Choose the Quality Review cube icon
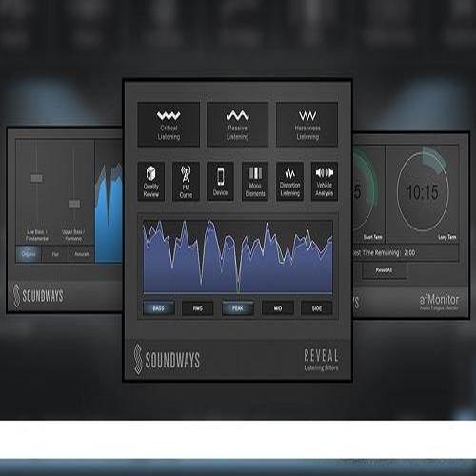This screenshot has width=476, height=476. click(151, 182)
